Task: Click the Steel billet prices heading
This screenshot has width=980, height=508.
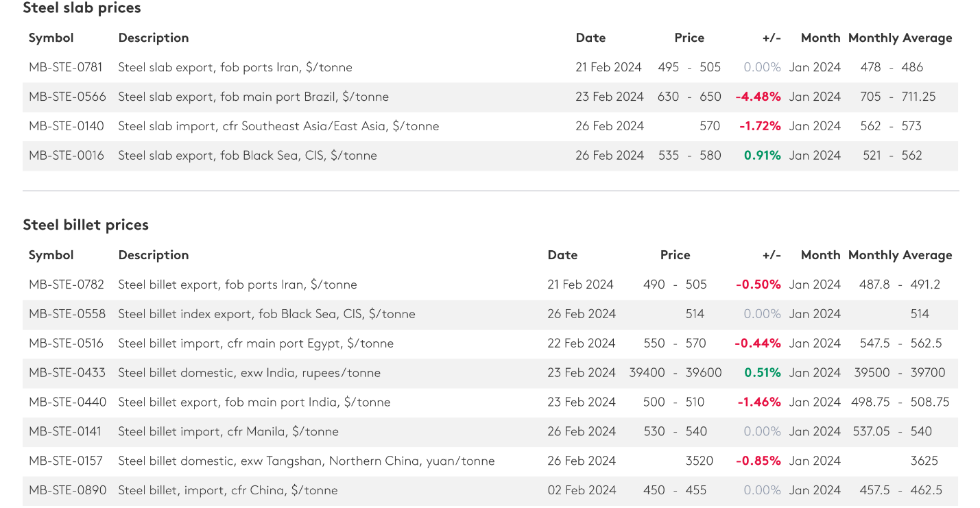Action: pyautogui.click(x=86, y=225)
